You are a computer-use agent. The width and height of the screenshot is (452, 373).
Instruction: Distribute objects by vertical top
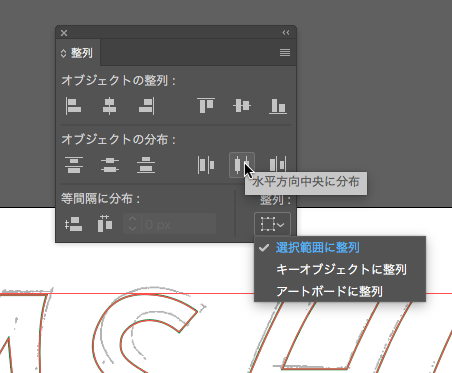click(x=74, y=165)
